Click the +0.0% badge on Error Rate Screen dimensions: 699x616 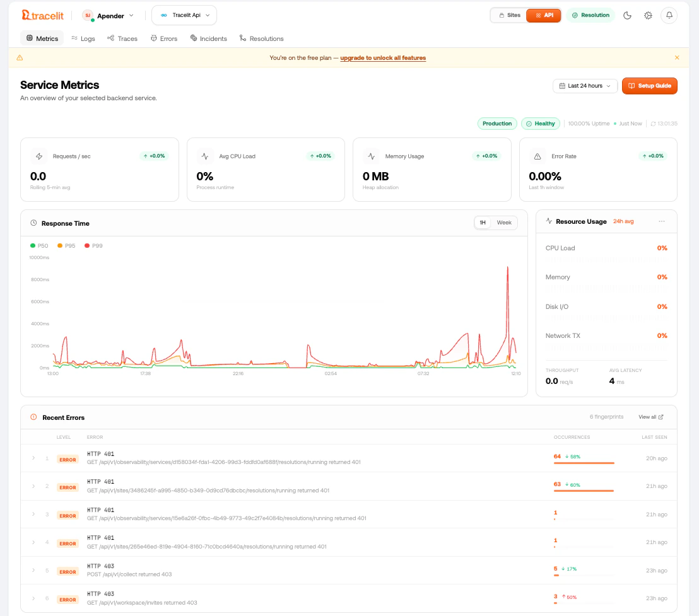[653, 156]
